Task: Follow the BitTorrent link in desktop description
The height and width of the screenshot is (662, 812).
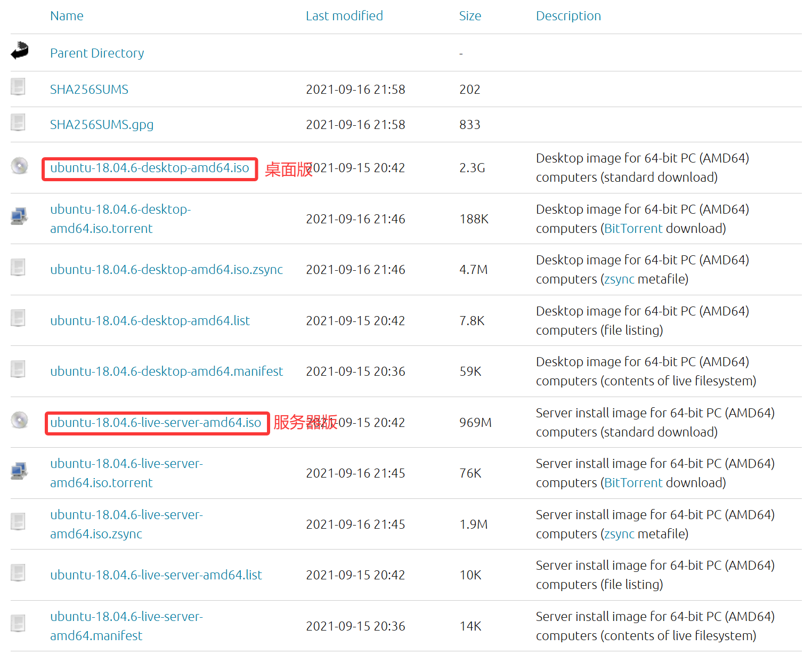Action: click(634, 229)
